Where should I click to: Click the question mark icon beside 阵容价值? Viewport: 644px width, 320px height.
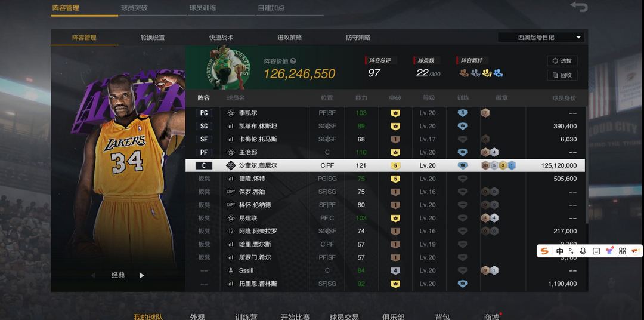293,61
